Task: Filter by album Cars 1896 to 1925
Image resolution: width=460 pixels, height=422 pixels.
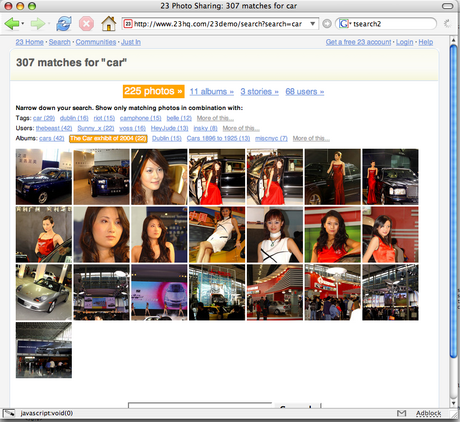Action: tap(218, 138)
